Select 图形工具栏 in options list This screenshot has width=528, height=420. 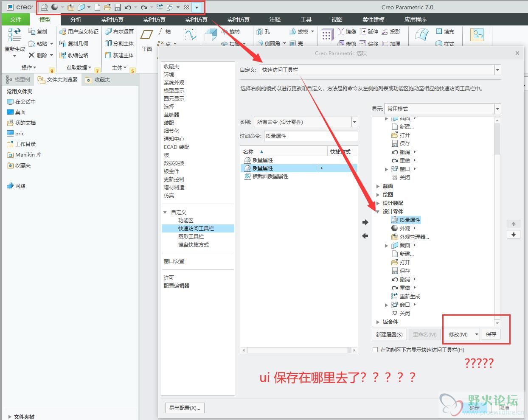pos(191,237)
